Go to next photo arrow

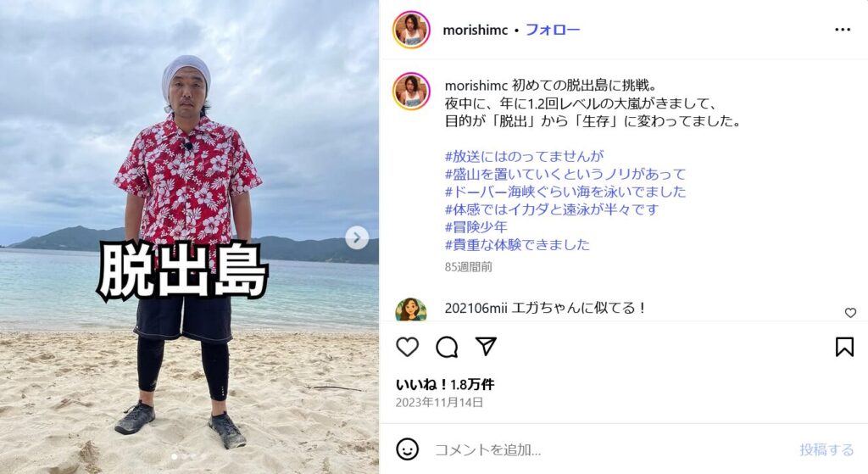coord(357,238)
